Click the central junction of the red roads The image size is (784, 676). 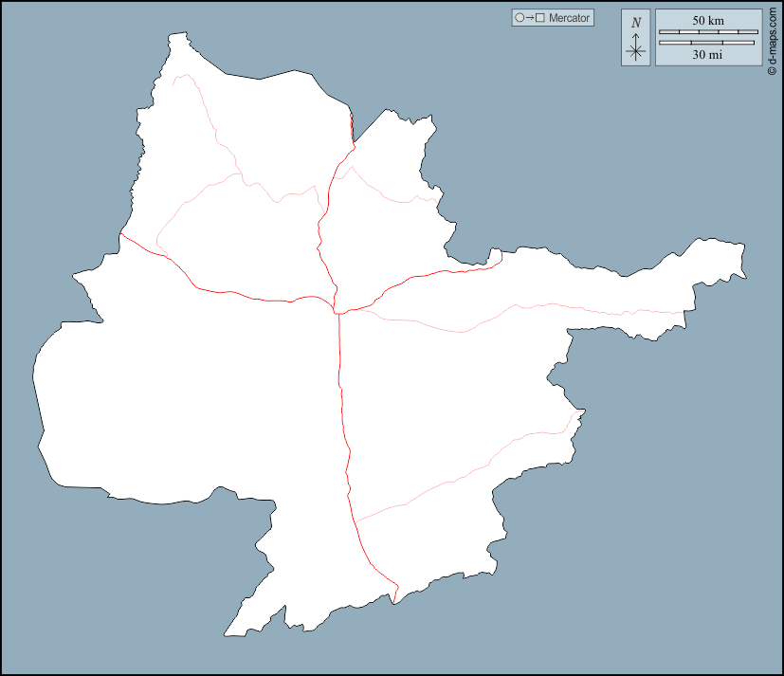click(337, 312)
